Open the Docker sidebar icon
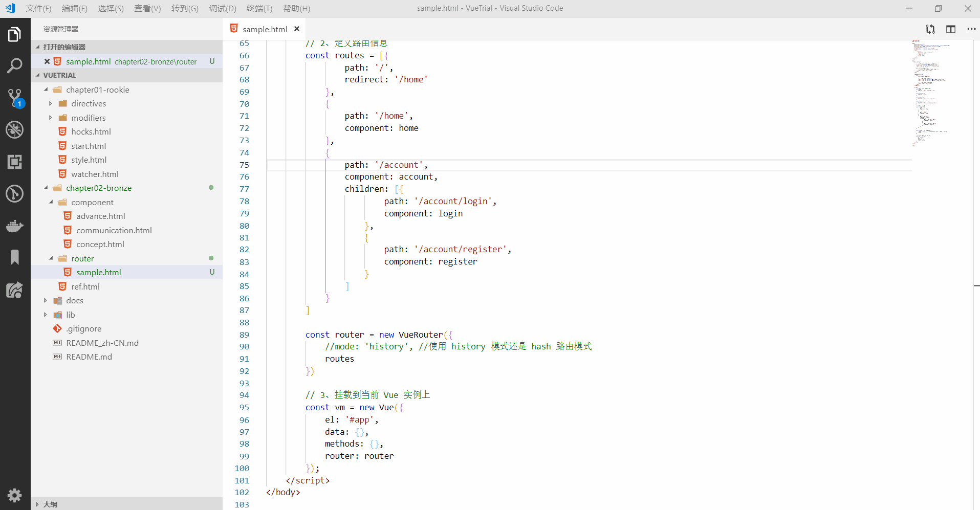Viewport: 980px width, 510px height. 14,226
